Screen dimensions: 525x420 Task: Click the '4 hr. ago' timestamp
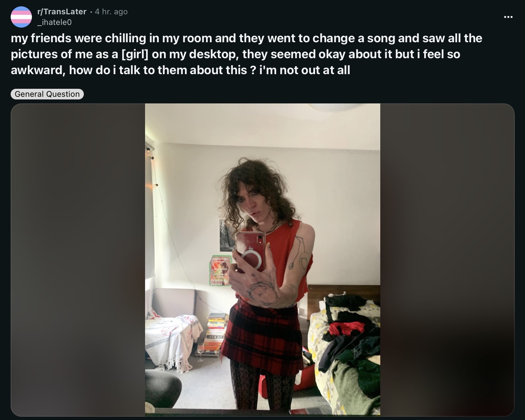click(111, 12)
